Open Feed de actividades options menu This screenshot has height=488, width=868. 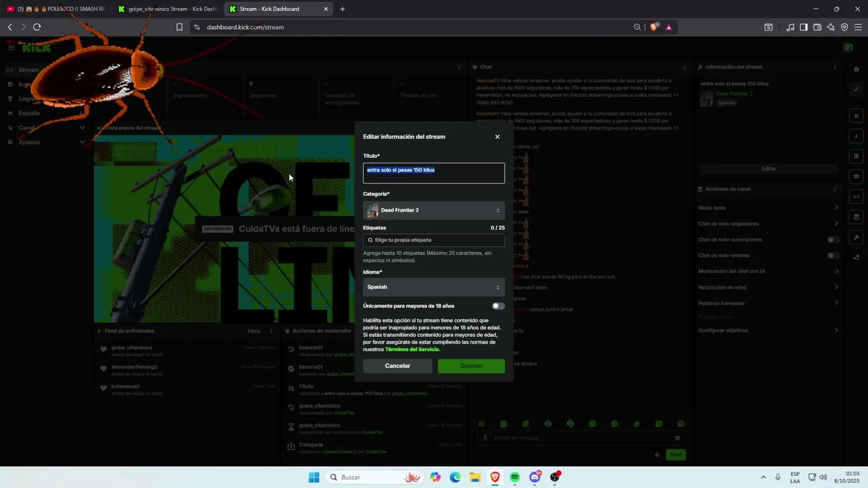click(x=272, y=331)
